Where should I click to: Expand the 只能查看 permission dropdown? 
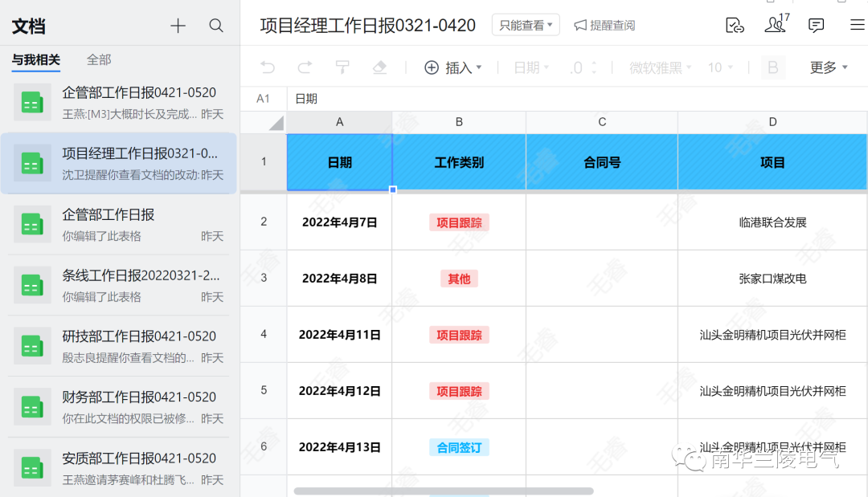[x=526, y=26]
